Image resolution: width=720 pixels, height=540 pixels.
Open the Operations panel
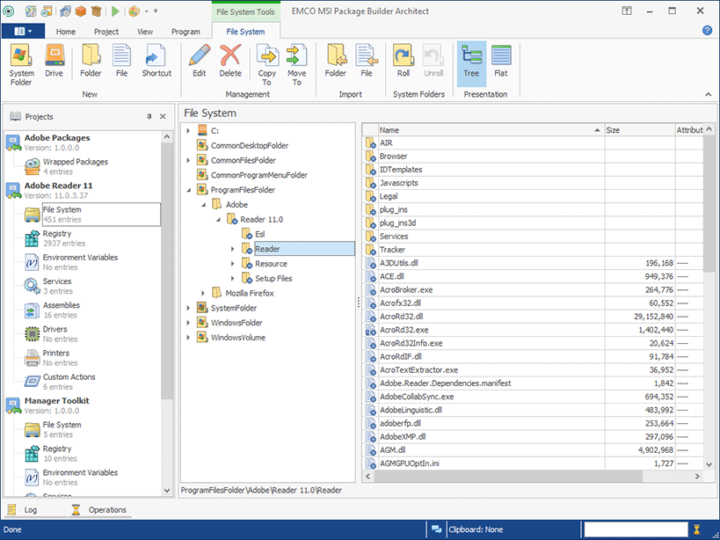pos(99,510)
